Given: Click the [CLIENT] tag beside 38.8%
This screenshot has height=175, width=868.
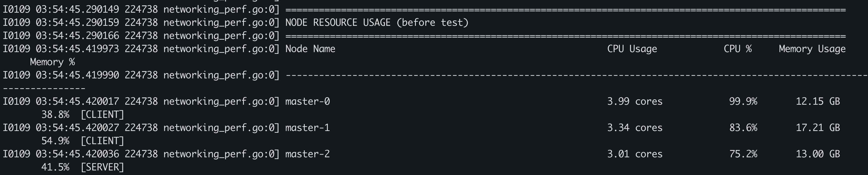Looking at the screenshot, I should point(102,115).
